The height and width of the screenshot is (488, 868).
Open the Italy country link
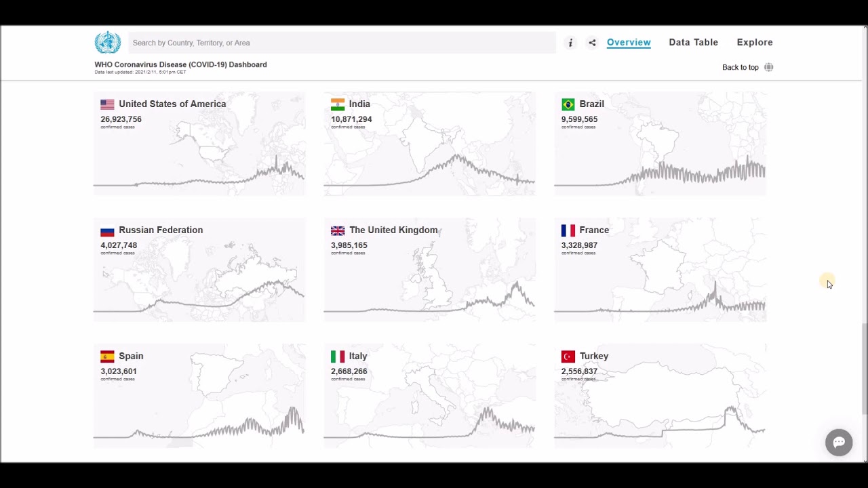(x=358, y=356)
